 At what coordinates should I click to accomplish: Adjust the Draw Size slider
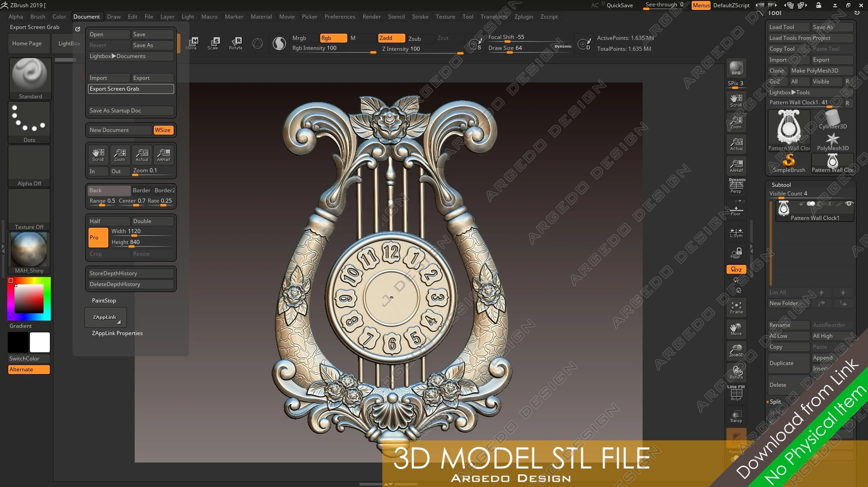point(530,48)
